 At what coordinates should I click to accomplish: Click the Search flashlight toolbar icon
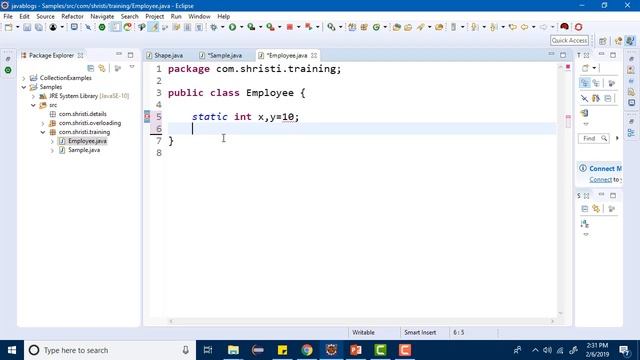420,27
